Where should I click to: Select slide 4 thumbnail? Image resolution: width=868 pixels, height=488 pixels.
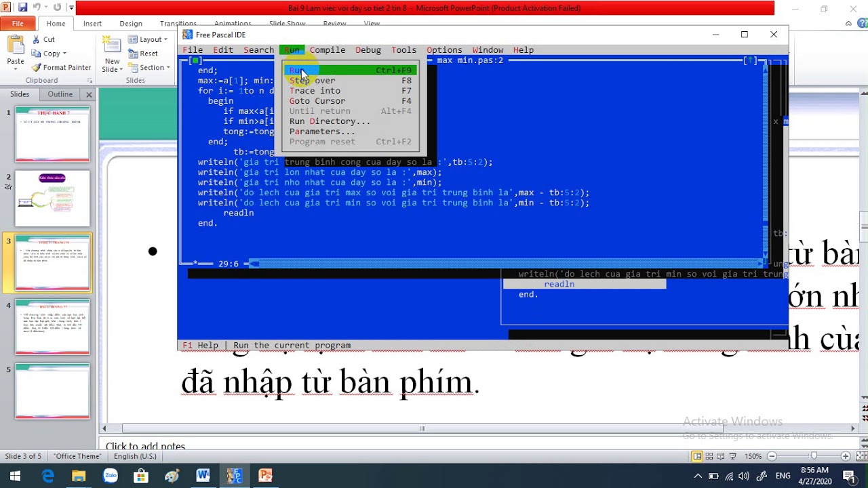(x=52, y=327)
